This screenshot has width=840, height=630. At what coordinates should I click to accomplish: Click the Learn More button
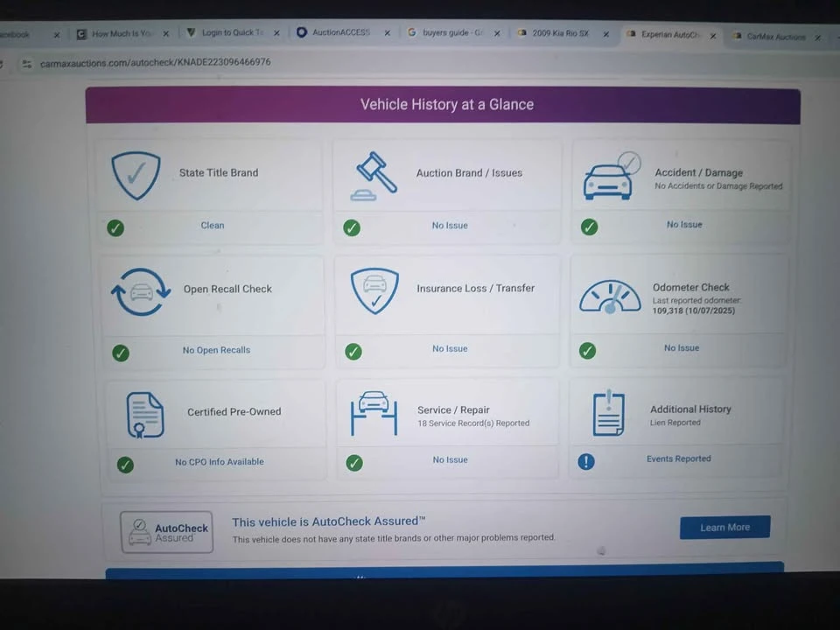click(x=724, y=527)
